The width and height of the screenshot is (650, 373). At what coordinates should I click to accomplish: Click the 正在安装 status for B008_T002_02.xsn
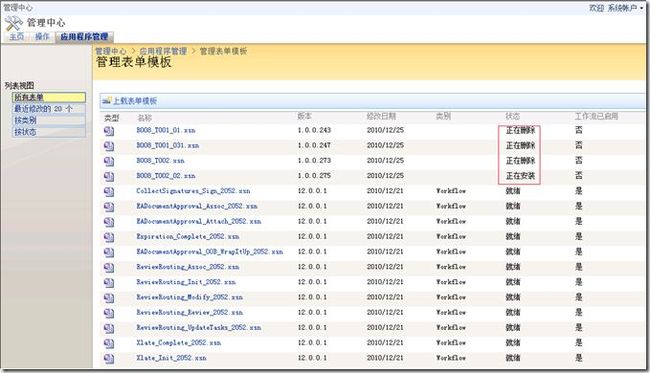pos(520,176)
